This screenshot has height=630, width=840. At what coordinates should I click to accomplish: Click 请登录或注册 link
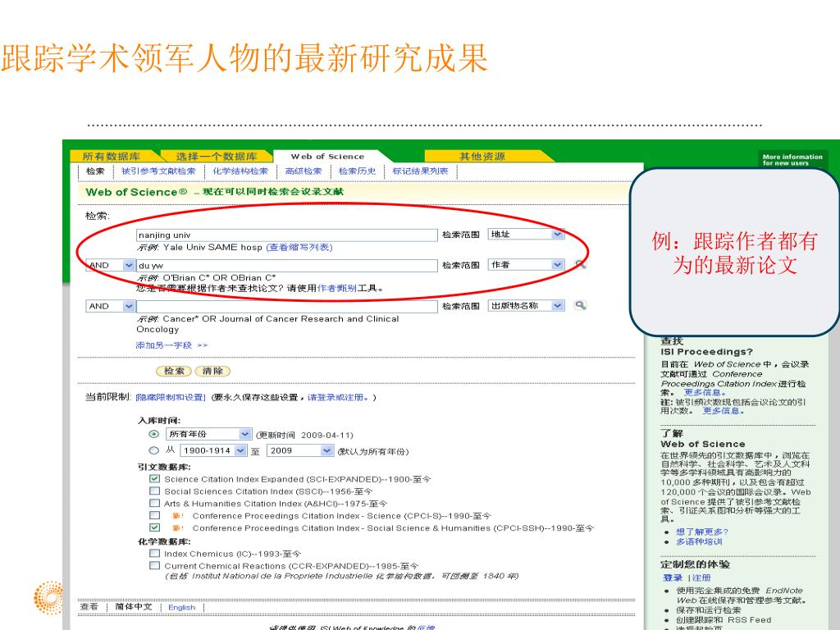337,397
